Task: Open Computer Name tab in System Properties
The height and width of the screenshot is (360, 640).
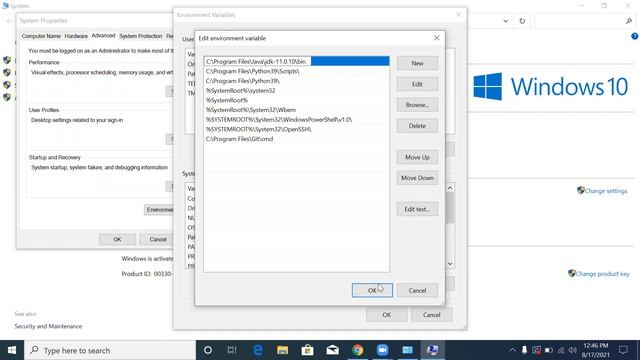Action: tap(41, 36)
